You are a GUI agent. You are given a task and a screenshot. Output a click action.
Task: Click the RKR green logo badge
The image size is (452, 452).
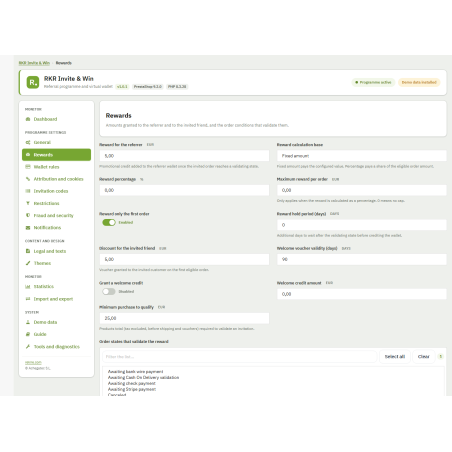33,82
